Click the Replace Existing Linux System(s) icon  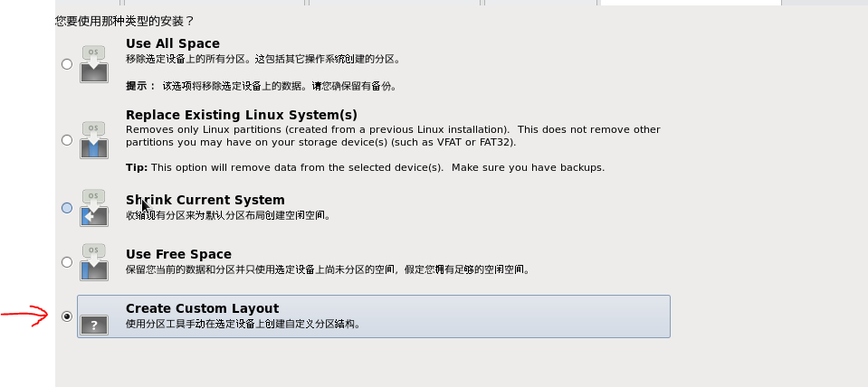tap(94, 140)
